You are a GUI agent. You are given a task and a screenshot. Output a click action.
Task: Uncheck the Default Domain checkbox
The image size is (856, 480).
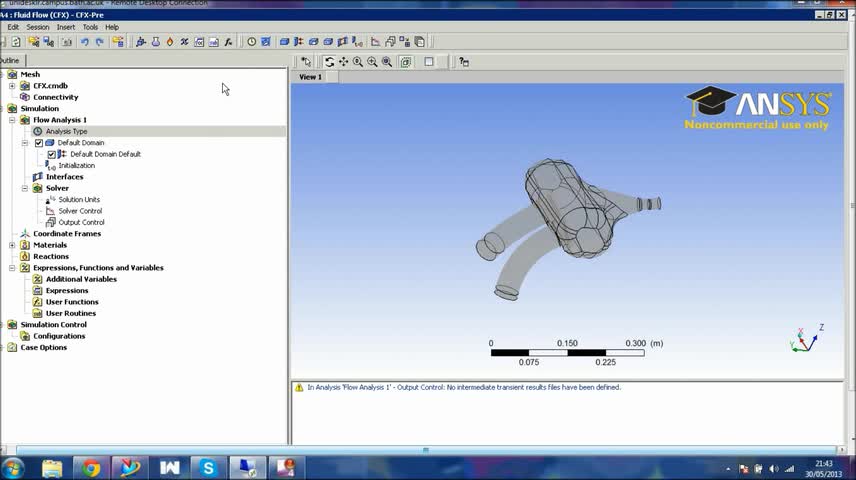tap(39, 143)
